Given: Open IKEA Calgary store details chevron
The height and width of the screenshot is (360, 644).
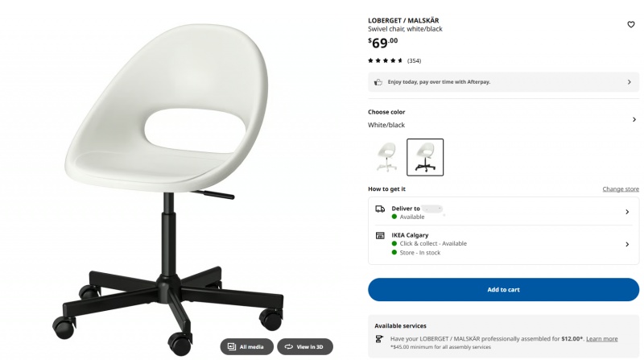Looking at the screenshot, I should pos(627,245).
